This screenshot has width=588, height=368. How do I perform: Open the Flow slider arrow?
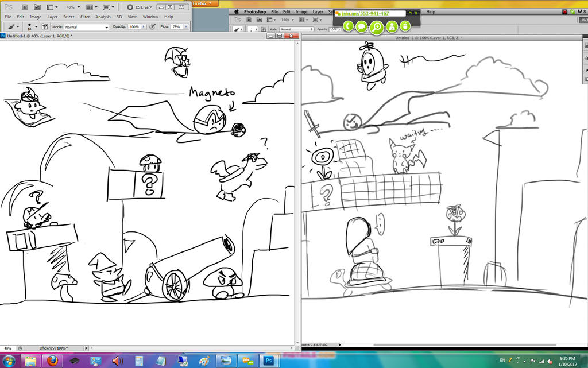point(186,26)
